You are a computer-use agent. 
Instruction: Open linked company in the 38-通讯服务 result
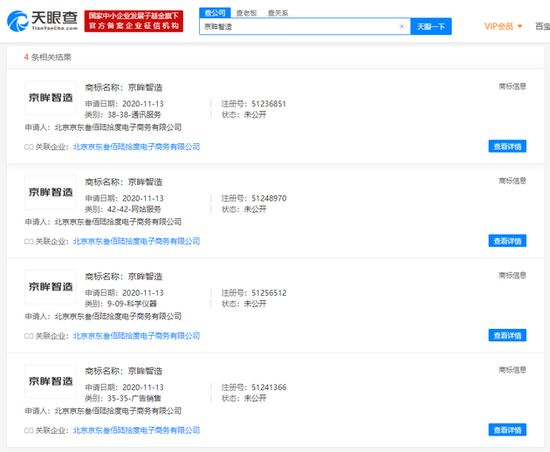136,147
